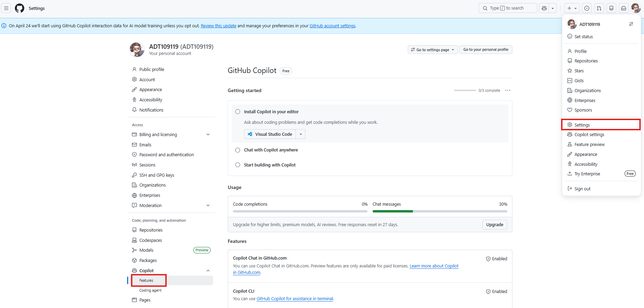The image size is (644, 308).
Task: Click the Try Enterprise menu item
Action: coord(601,174)
